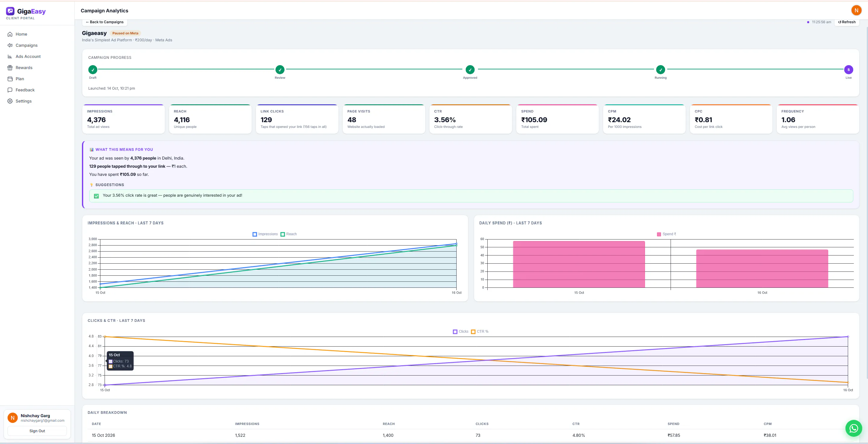Go to Ads Account page
This screenshot has width=868, height=444.
(37, 56)
